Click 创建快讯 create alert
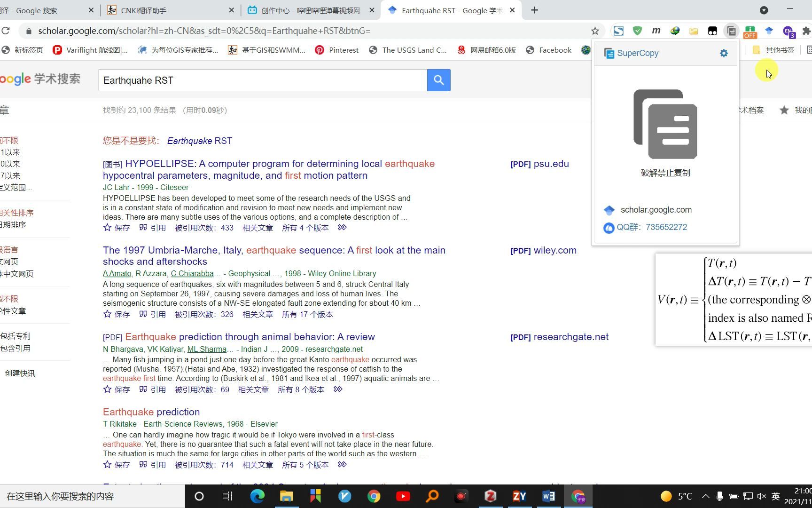The width and height of the screenshot is (812, 508). pyautogui.click(x=20, y=373)
